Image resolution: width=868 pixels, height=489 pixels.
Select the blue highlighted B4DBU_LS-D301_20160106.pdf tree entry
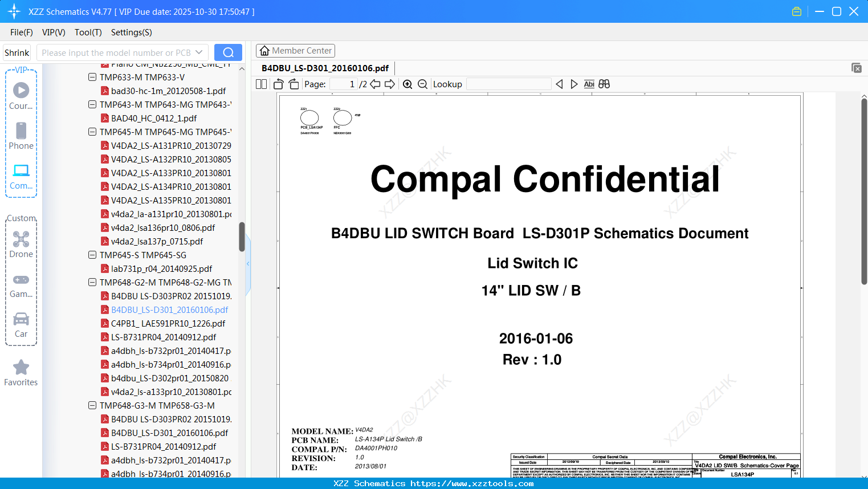169,309
